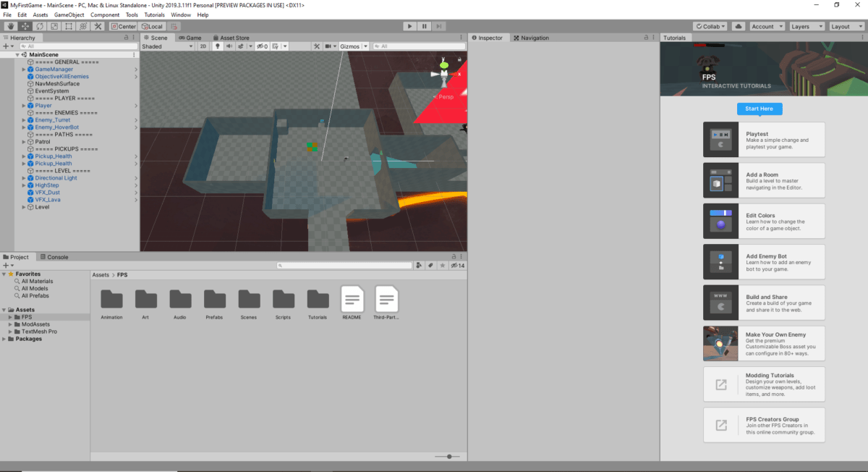The image size is (868, 472).
Task: Open the Scripts folder in the Project panel
Action: pos(283,300)
